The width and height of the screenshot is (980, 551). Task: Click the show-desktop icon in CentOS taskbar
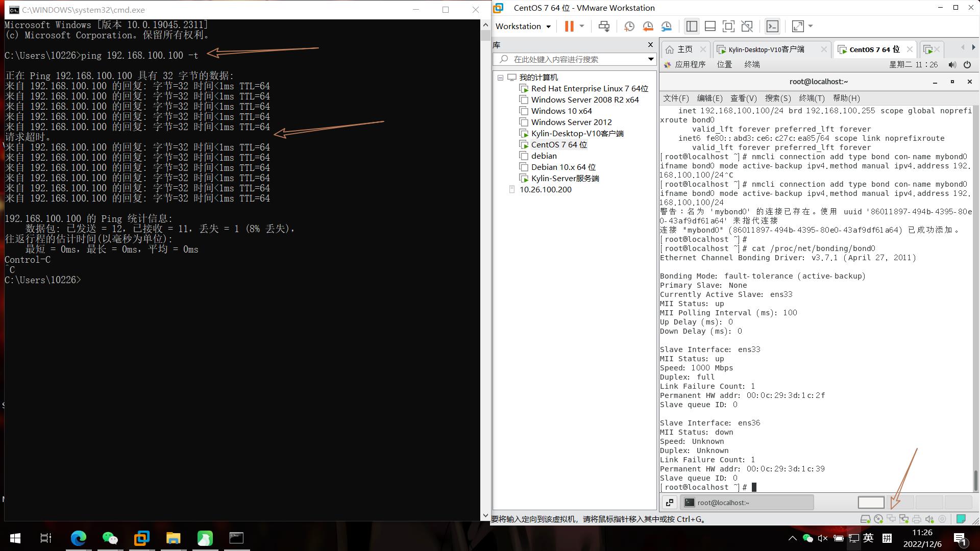coord(670,503)
